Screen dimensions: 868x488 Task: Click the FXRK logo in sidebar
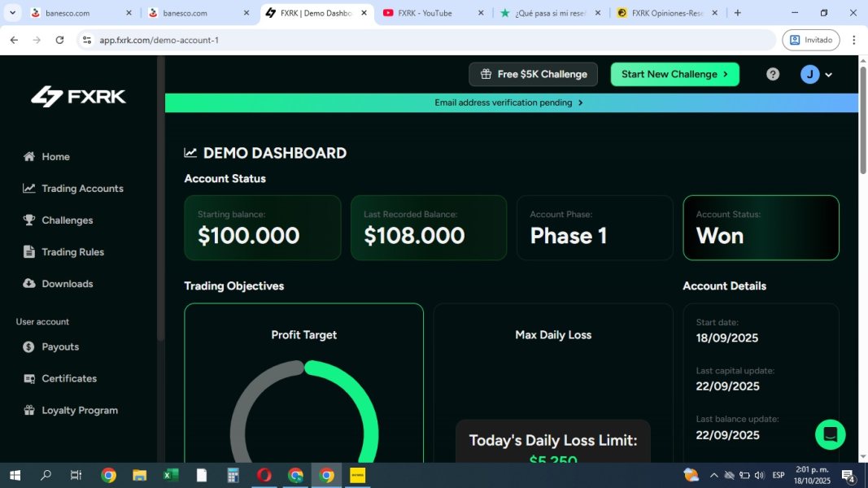tap(79, 96)
